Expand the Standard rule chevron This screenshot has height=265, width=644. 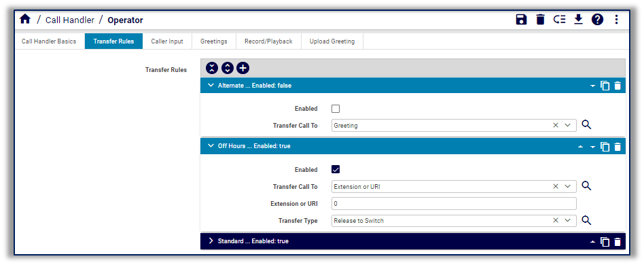tap(211, 241)
